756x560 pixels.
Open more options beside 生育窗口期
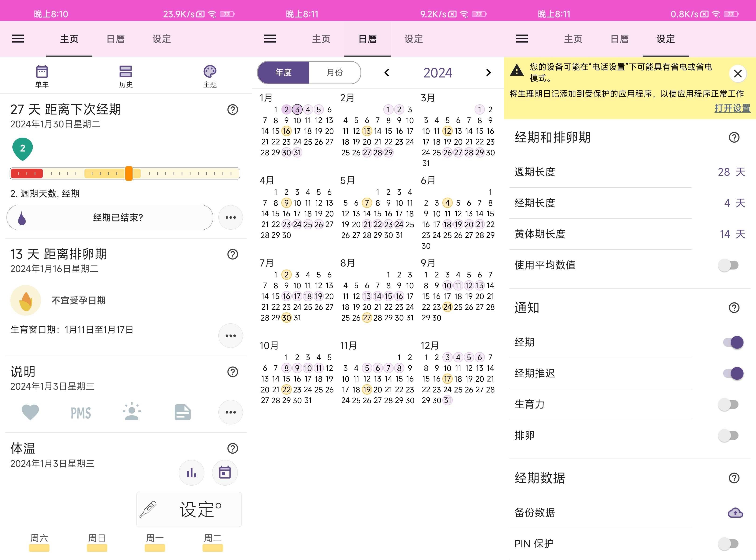coord(231,336)
